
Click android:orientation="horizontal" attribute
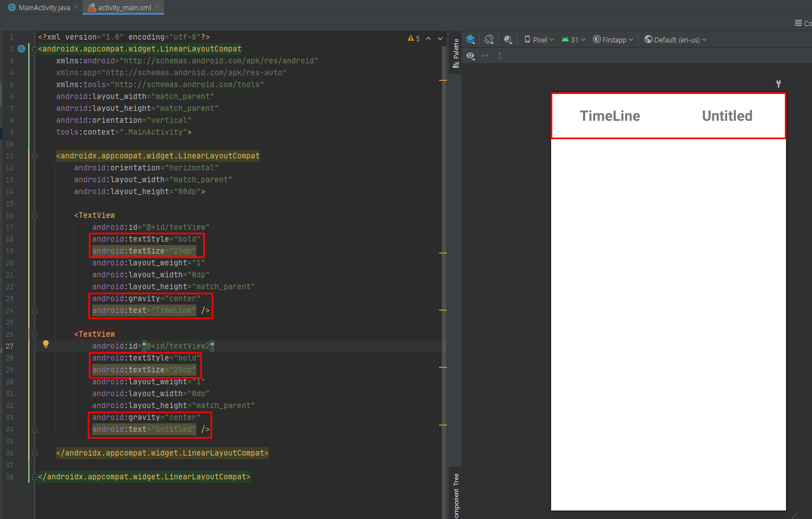[146, 168]
